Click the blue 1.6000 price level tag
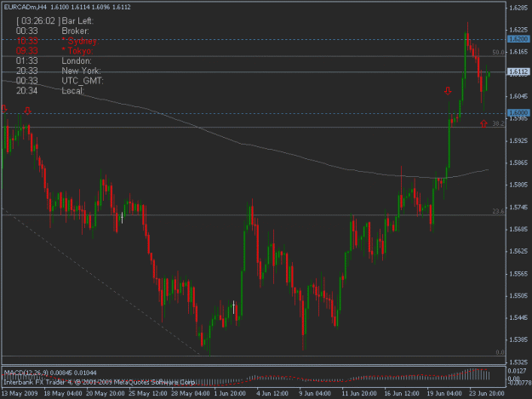 pyautogui.click(x=518, y=112)
